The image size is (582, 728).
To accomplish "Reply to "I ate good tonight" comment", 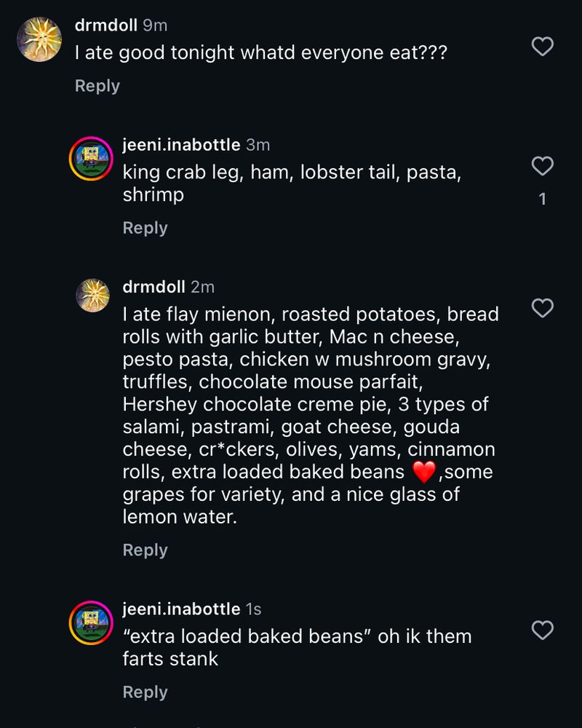I will (97, 86).
